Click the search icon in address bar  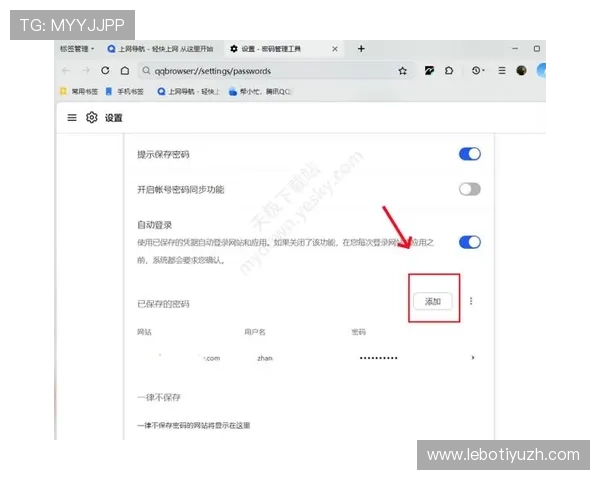[x=146, y=70]
